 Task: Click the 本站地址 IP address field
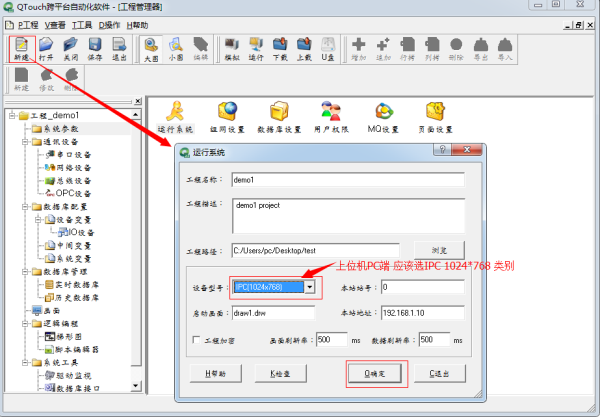click(x=421, y=311)
